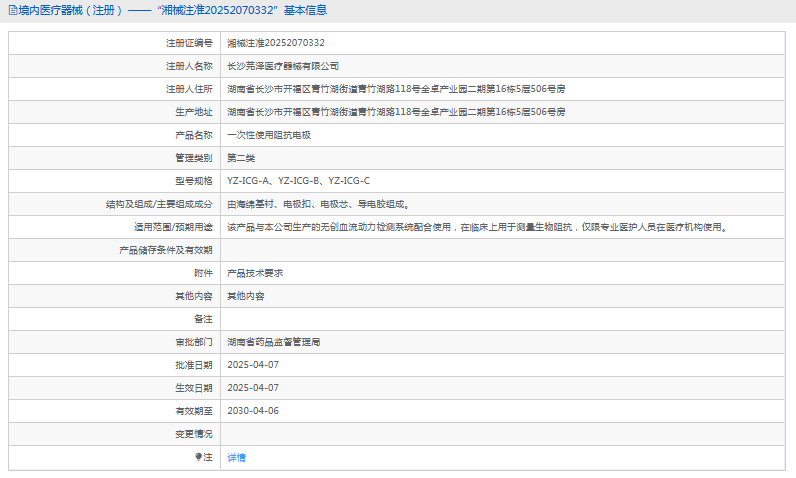Click the 审批部门 label
Screen dimensions: 796x478
[x=194, y=342]
